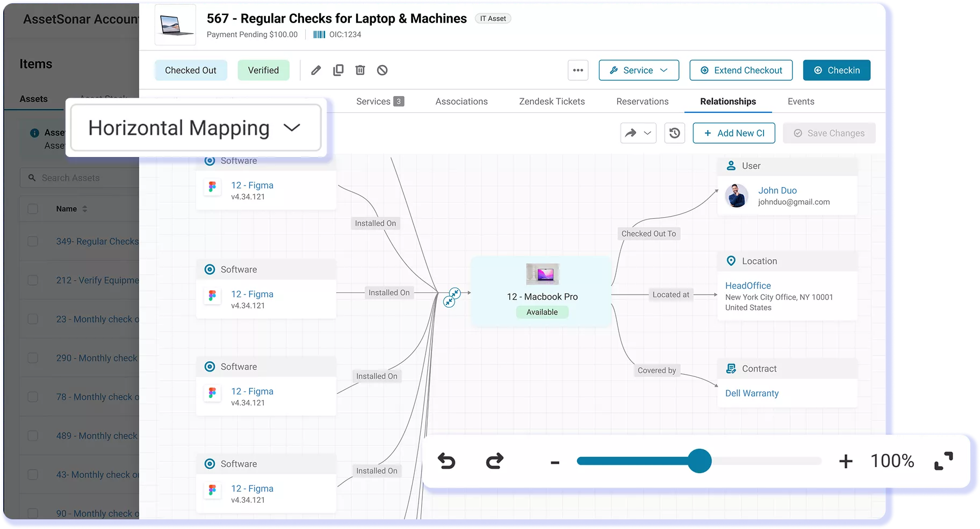Click the retire (ban) icon
This screenshot has width=980, height=529.
click(382, 70)
